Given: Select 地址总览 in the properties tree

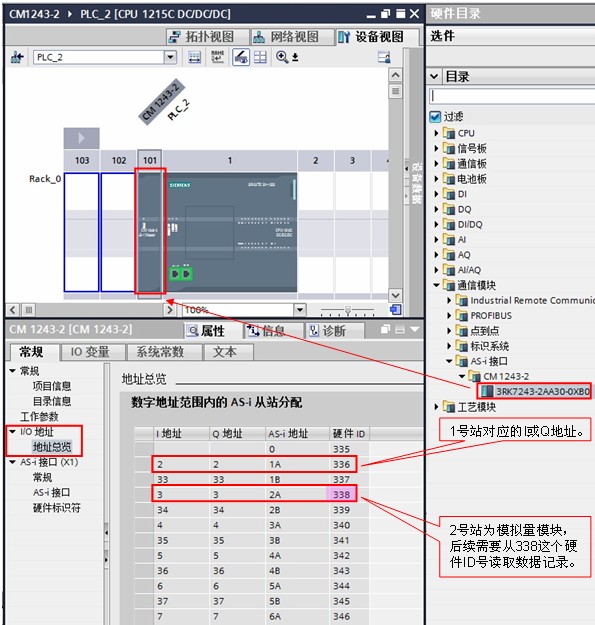Looking at the screenshot, I should (52, 447).
